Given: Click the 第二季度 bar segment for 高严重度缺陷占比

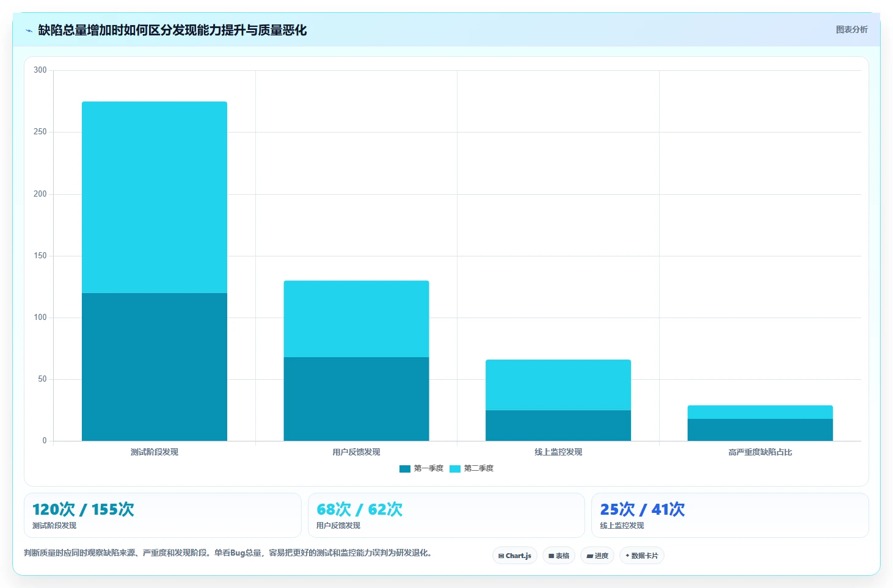Looking at the screenshot, I should click(x=760, y=412).
